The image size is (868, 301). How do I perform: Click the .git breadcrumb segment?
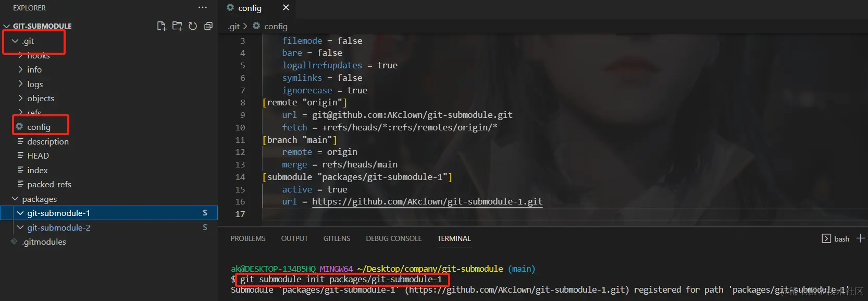(x=234, y=26)
